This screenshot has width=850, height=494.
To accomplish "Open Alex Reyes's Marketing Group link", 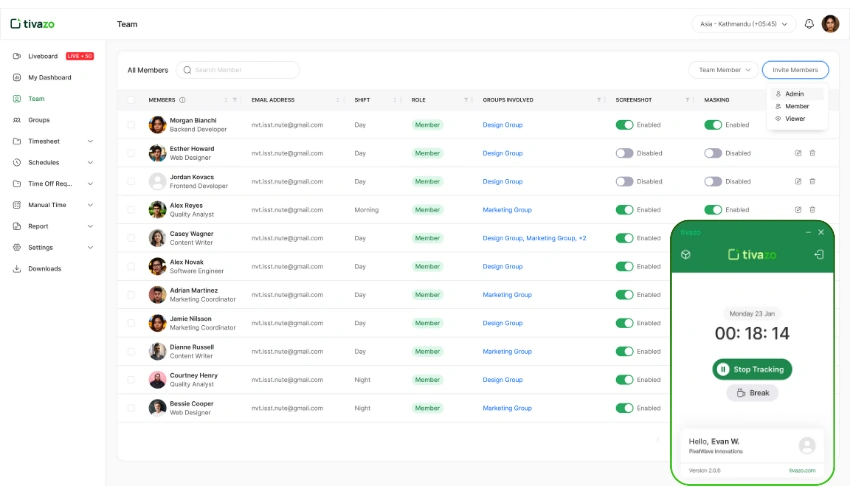I will click(507, 210).
